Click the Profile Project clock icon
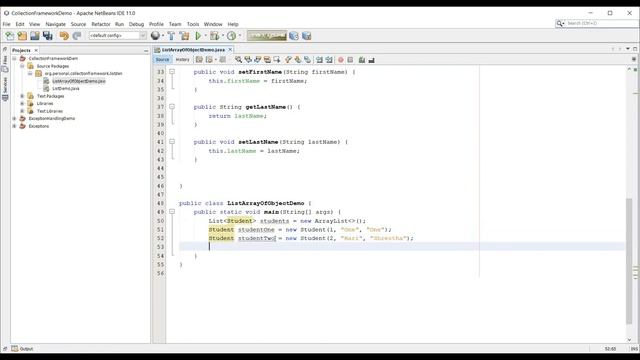The image size is (640, 360). 231,36
